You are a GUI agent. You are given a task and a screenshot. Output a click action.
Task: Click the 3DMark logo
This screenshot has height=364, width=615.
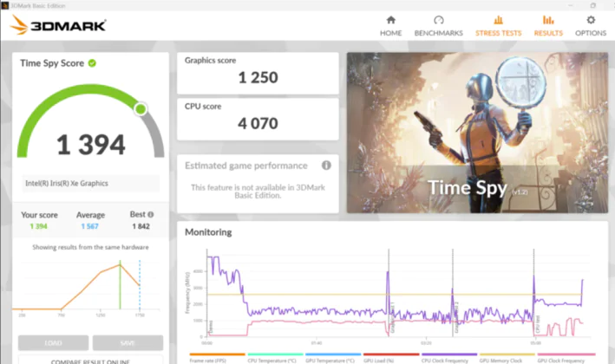[x=58, y=25]
